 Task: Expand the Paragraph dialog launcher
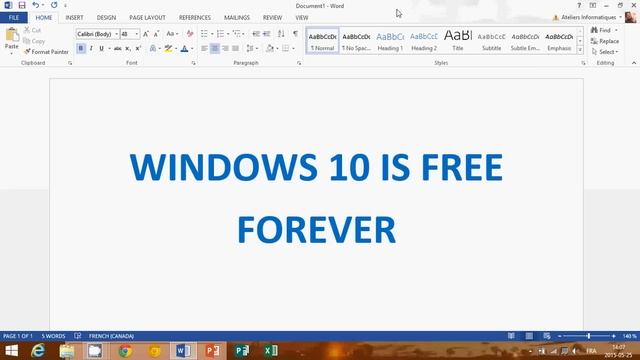coord(299,63)
